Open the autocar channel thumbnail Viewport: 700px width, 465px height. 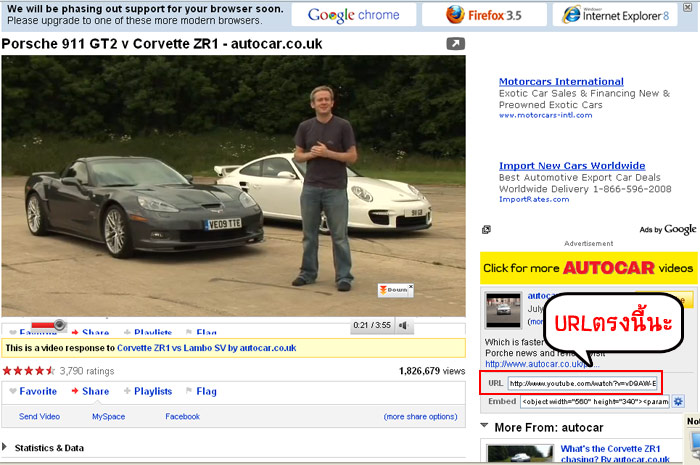[x=503, y=310]
